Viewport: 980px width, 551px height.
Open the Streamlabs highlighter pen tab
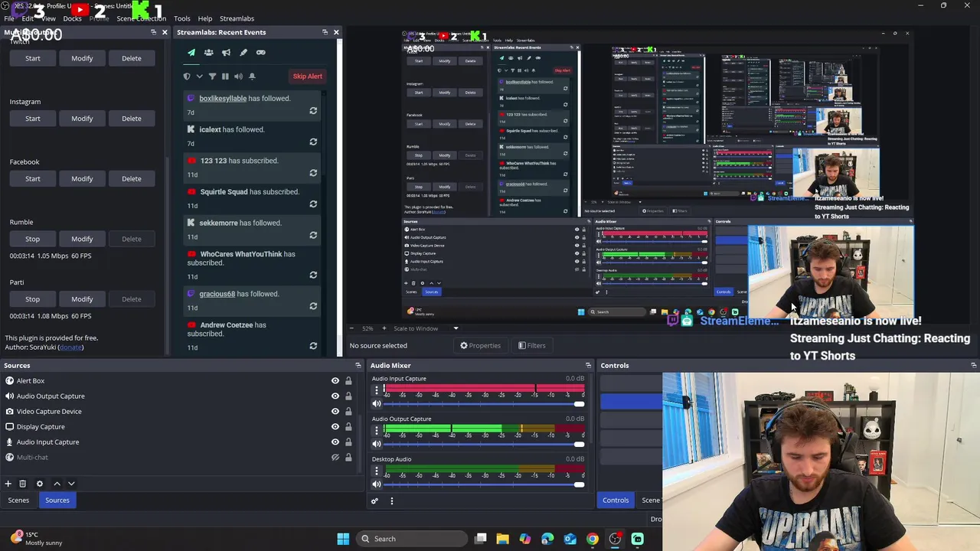coord(243,53)
